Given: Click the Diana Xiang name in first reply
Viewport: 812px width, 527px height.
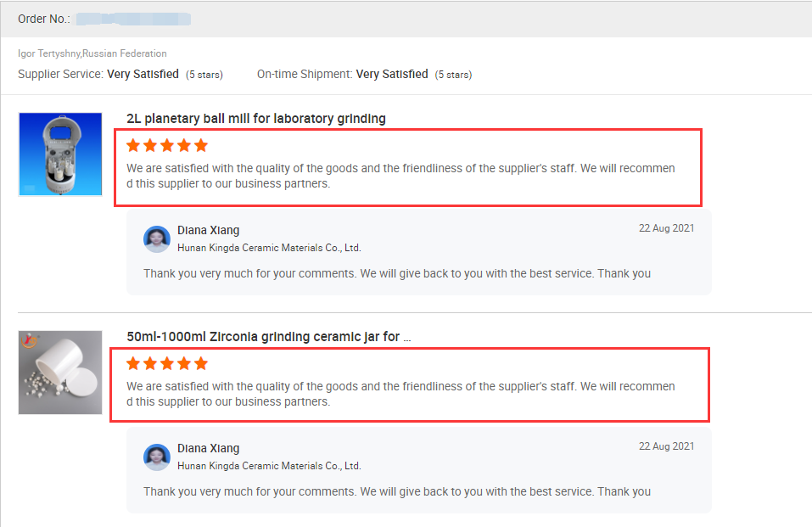Looking at the screenshot, I should click(208, 230).
